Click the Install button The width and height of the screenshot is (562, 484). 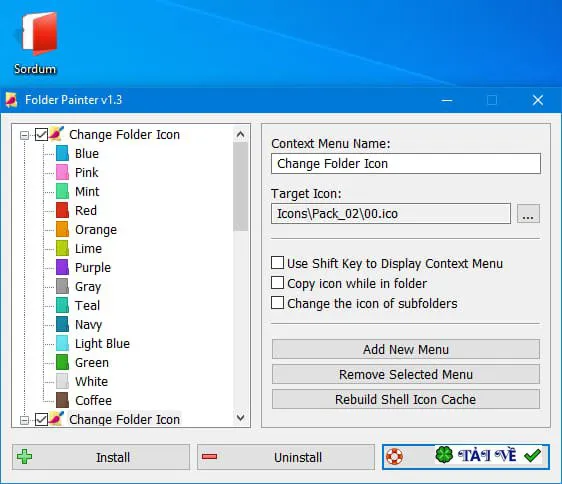pos(101,457)
